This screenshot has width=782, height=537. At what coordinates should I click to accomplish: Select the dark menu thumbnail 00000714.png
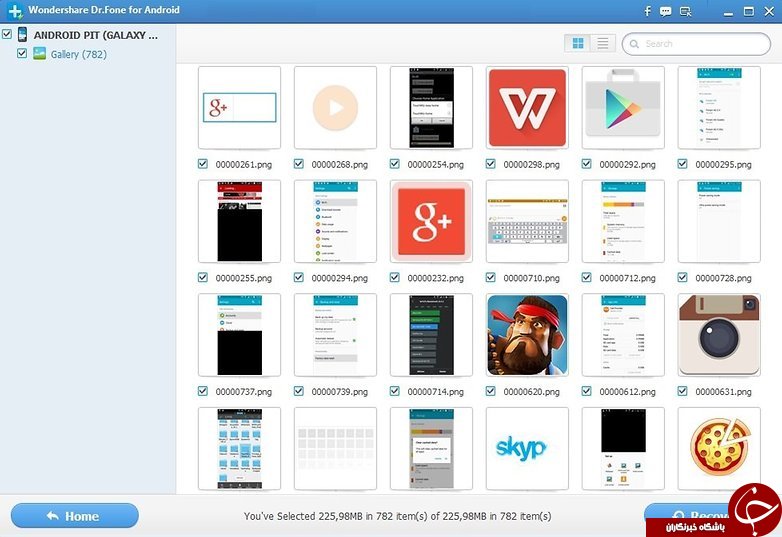[431, 335]
